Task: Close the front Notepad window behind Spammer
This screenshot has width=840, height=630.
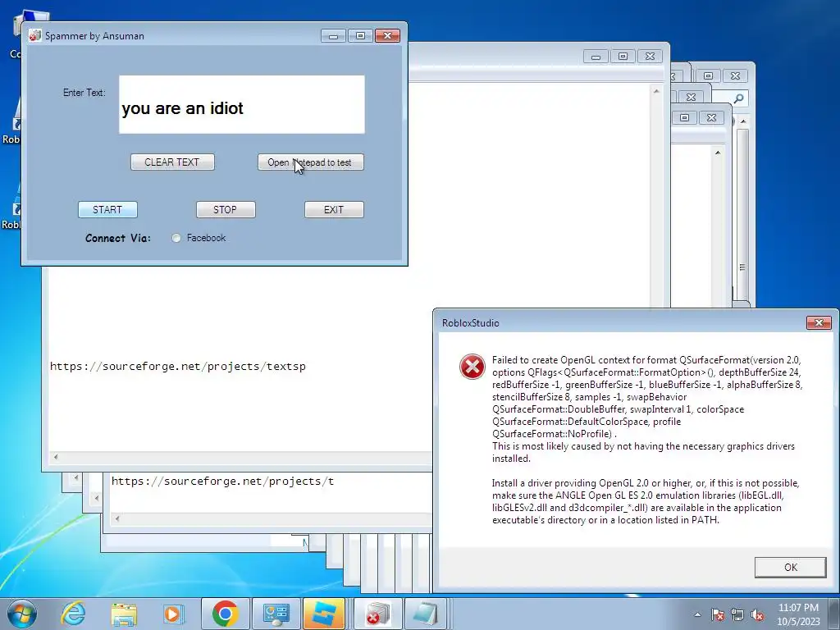Action: click(x=650, y=57)
